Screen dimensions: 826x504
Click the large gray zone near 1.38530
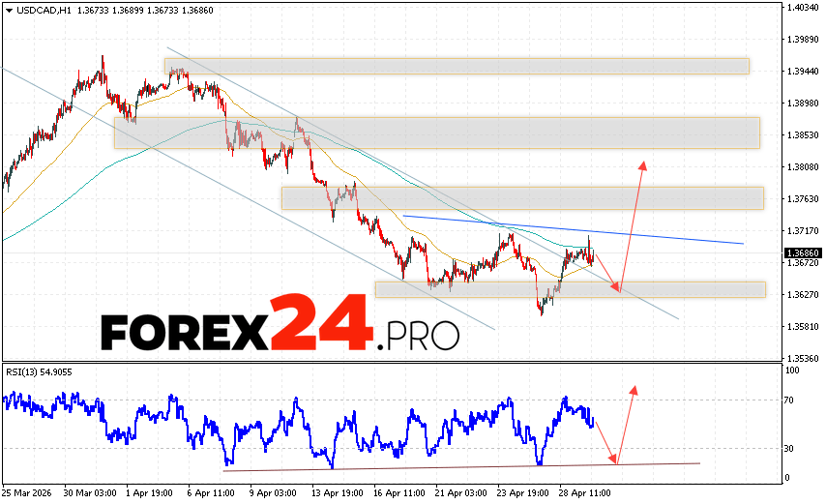pyautogui.click(x=437, y=133)
